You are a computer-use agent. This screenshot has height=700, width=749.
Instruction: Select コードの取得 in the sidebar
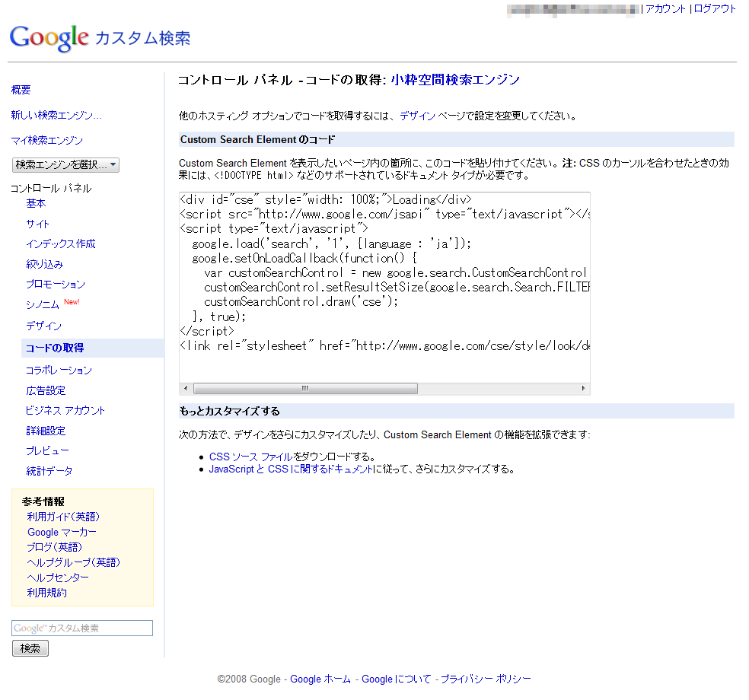[55, 348]
